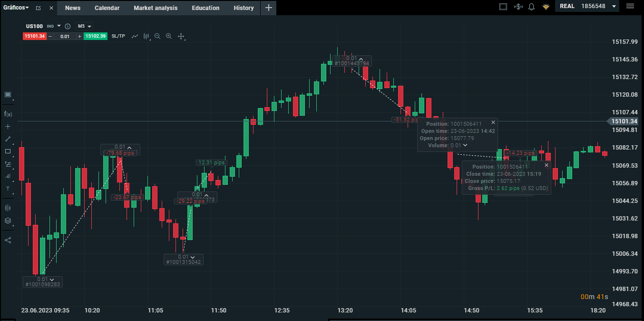
Task: Open the US100 symbol dropdown arrow
Action: pyautogui.click(x=59, y=26)
